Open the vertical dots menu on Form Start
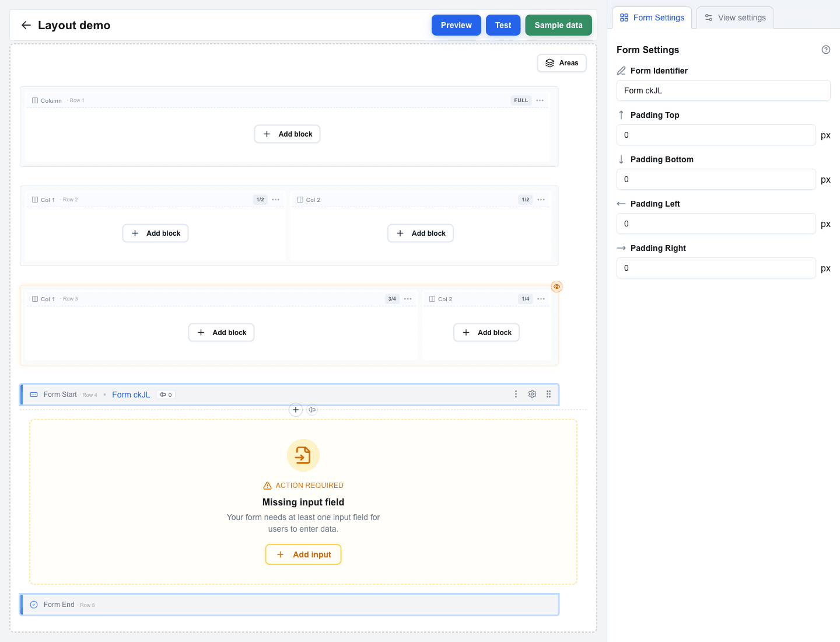The width and height of the screenshot is (840, 642). [x=516, y=394]
